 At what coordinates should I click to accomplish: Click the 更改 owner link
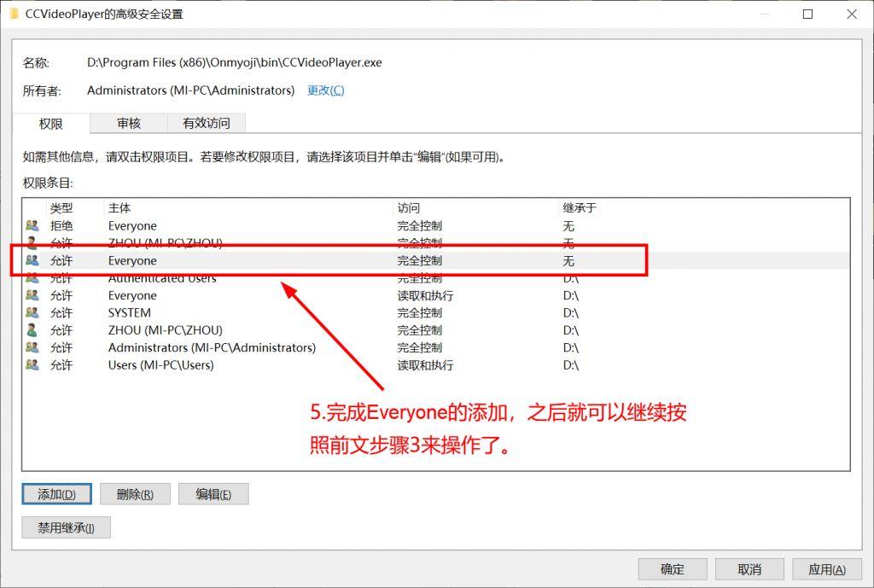coord(325,90)
